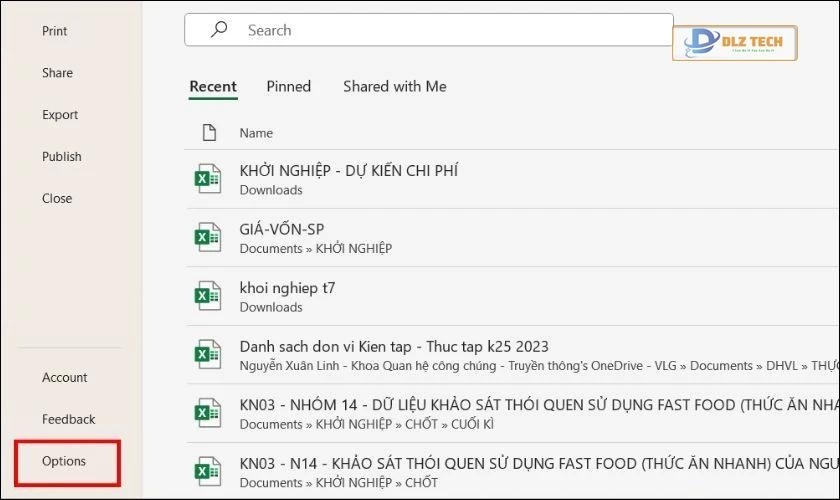Screen dimensions: 840x500
Task: Click inside the Search input field
Action: (x=440, y=30)
